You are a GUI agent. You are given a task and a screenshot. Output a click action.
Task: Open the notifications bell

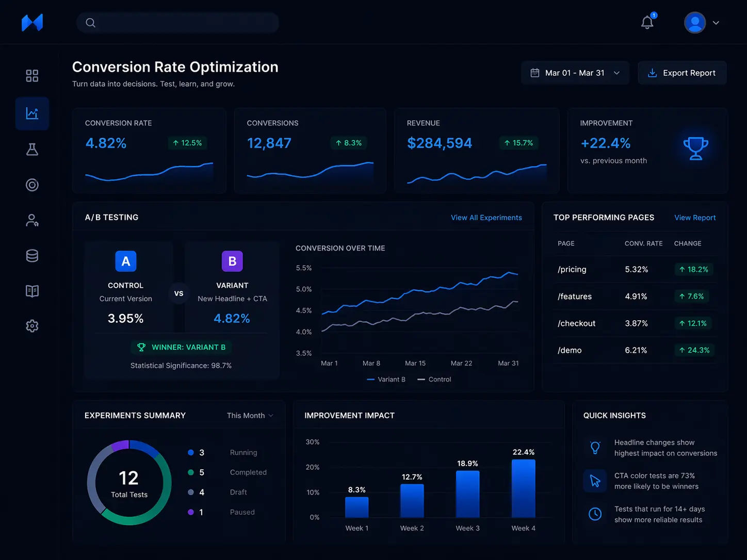647,22
